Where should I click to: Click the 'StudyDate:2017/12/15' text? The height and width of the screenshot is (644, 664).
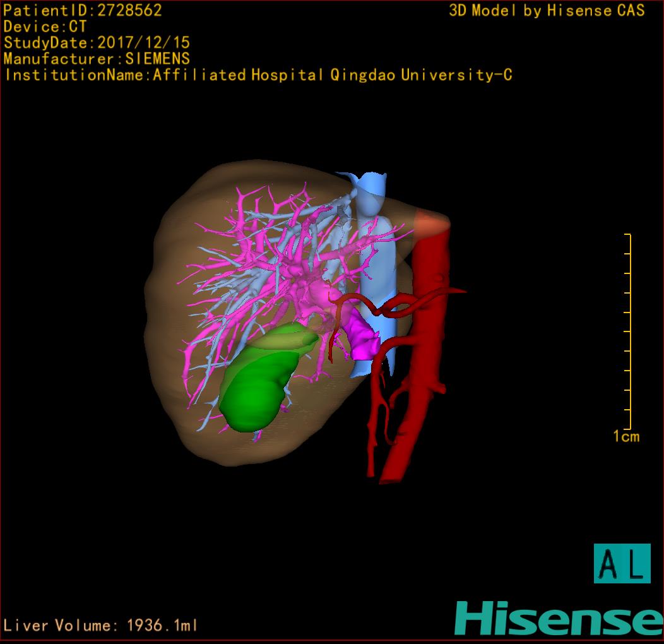pos(97,43)
